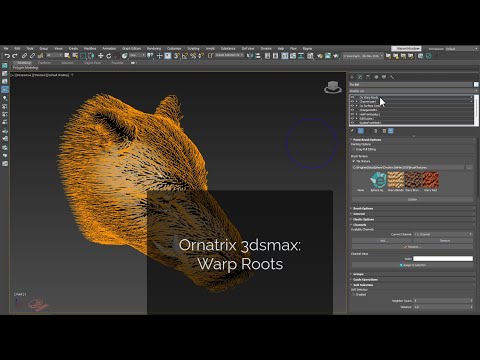Click the remove modifier trash icon
Image resolution: width=480 pixels, height=360 pixels.
384,131
